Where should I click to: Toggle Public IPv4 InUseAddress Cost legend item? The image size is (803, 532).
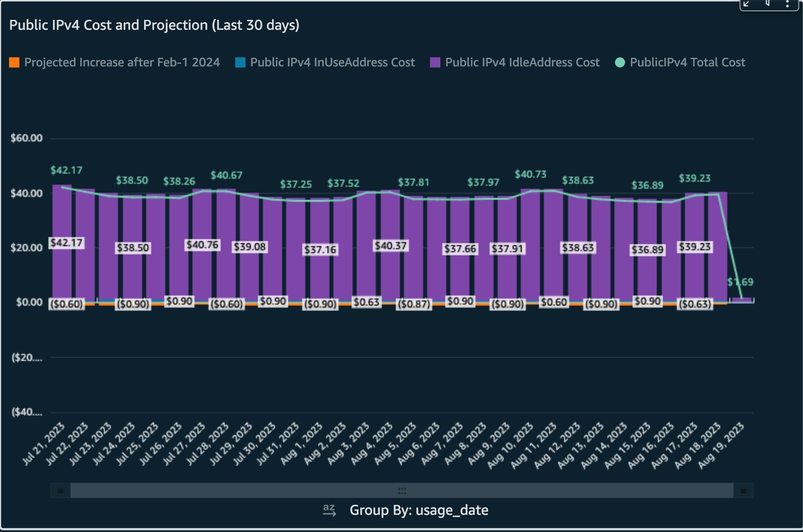pos(332,62)
